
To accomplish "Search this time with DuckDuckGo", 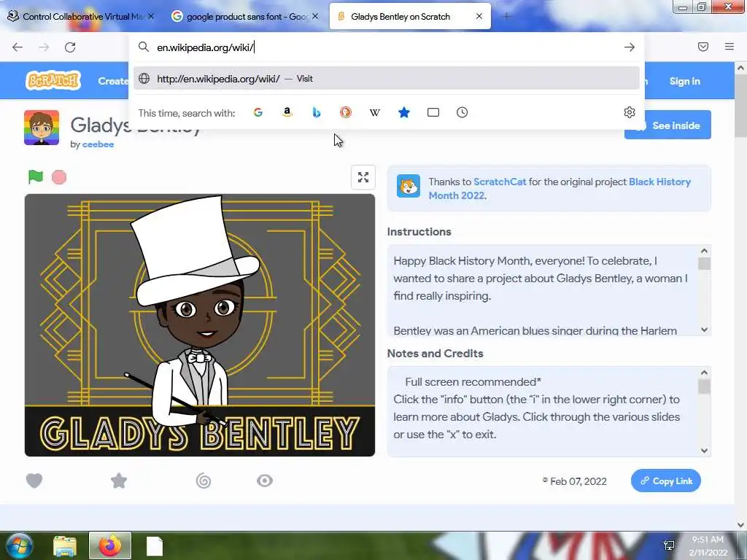I will (345, 112).
